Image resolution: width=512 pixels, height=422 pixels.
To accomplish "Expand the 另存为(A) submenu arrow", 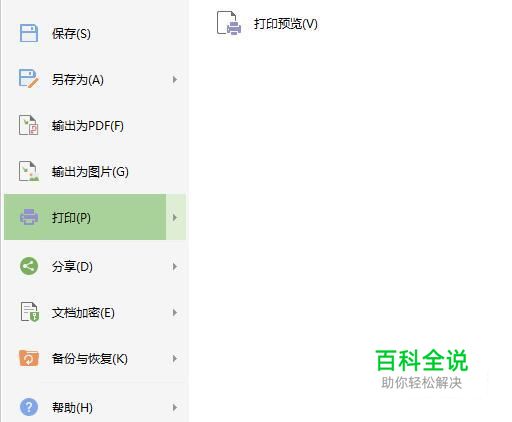I will 175,79.
